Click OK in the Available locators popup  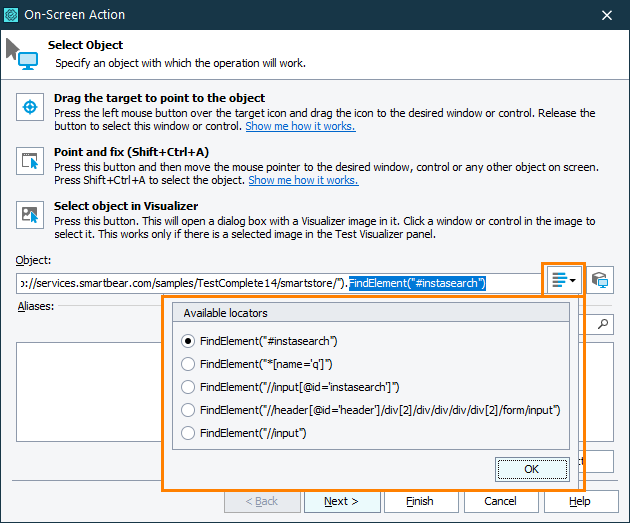[531, 469]
